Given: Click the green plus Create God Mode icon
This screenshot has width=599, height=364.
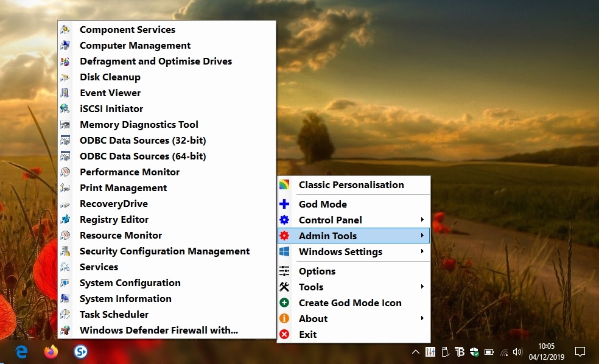Looking at the screenshot, I should pos(284,303).
